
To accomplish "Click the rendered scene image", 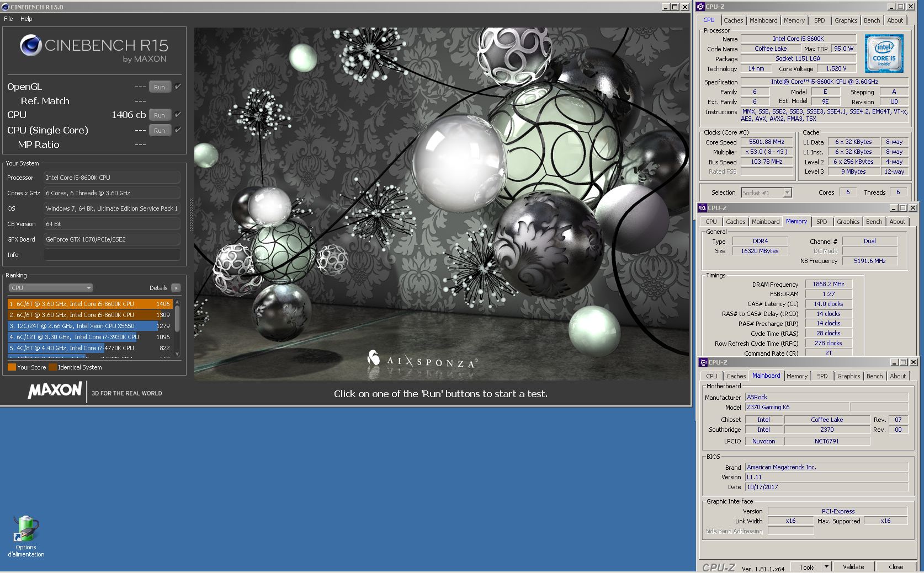I will click(442, 204).
